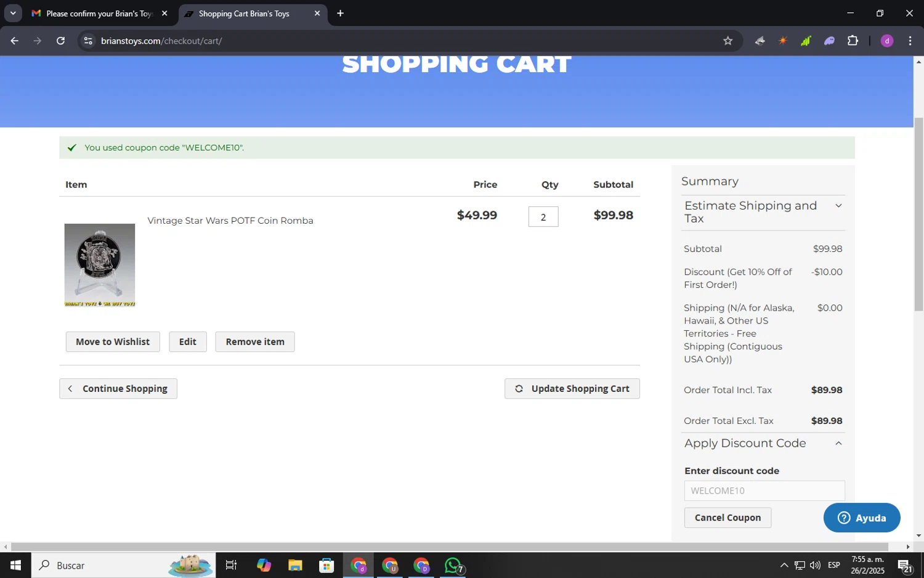
Task: Open the orange burst extension icon
Action: pos(783,41)
